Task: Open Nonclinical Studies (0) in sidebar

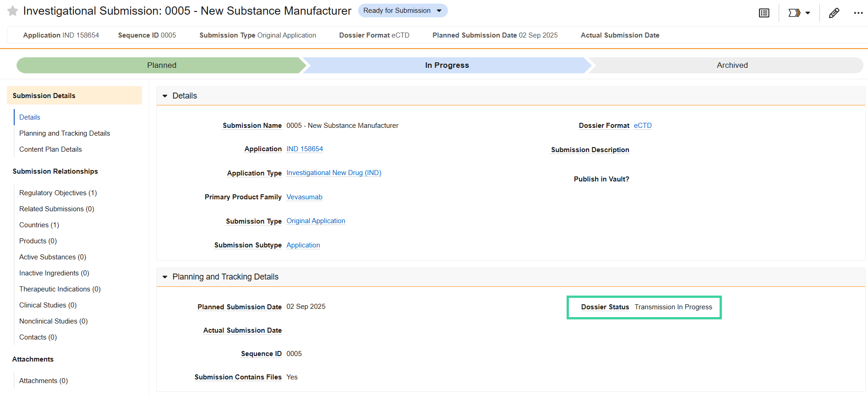Action: pyautogui.click(x=54, y=321)
